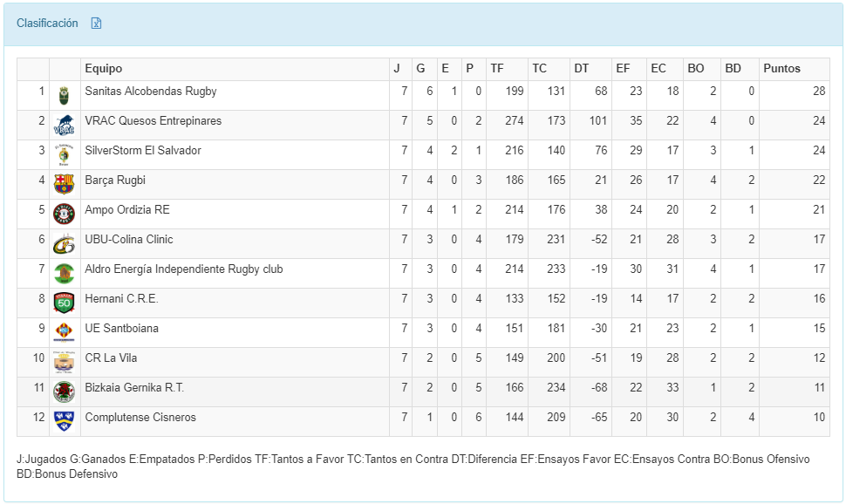The width and height of the screenshot is (846, 504).
Task: Click the Barça Rugbi team name
Action: click(x=114, y=180)
